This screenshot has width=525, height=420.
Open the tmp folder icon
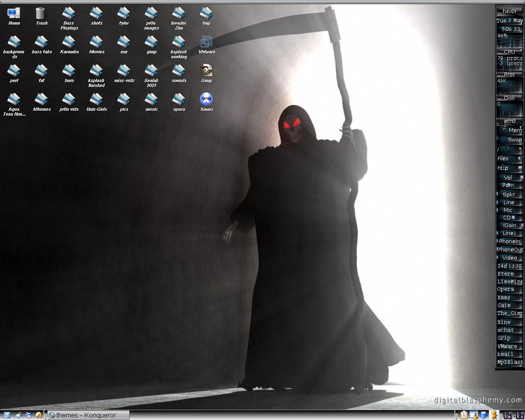206,16
